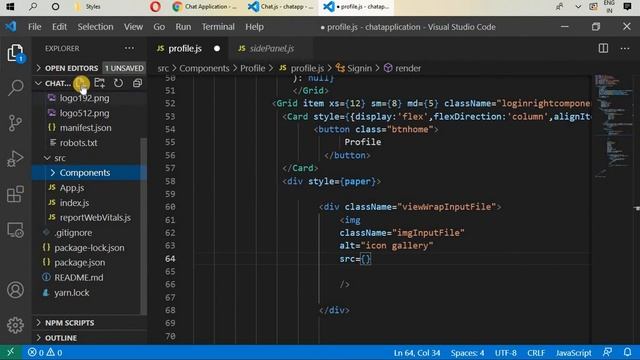Screen dimensions: 640x360
Task: Open the Remote Explorer view
Action: [x=16, y=230]
